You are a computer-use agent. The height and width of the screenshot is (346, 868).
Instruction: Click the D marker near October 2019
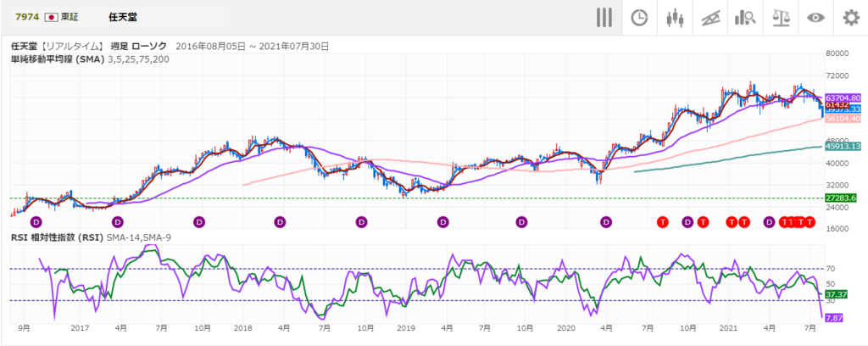tap(522, 222)
